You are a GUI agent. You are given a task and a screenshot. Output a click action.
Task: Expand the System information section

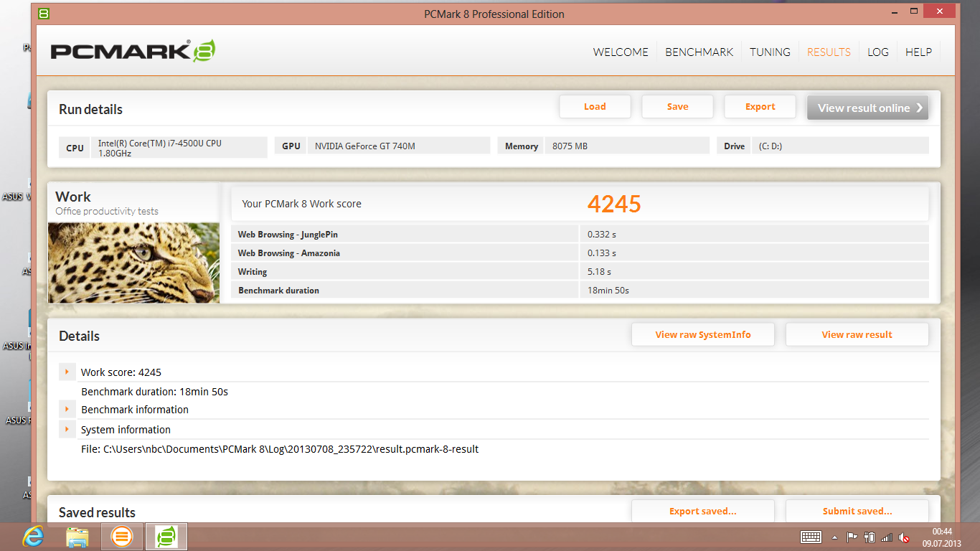click(67, 429)
